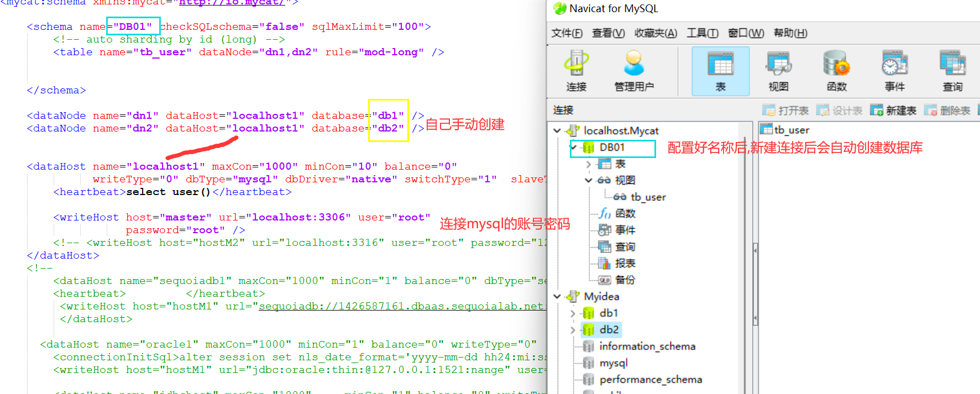
Task: Click 打开表 open table button
Action: 785,111
